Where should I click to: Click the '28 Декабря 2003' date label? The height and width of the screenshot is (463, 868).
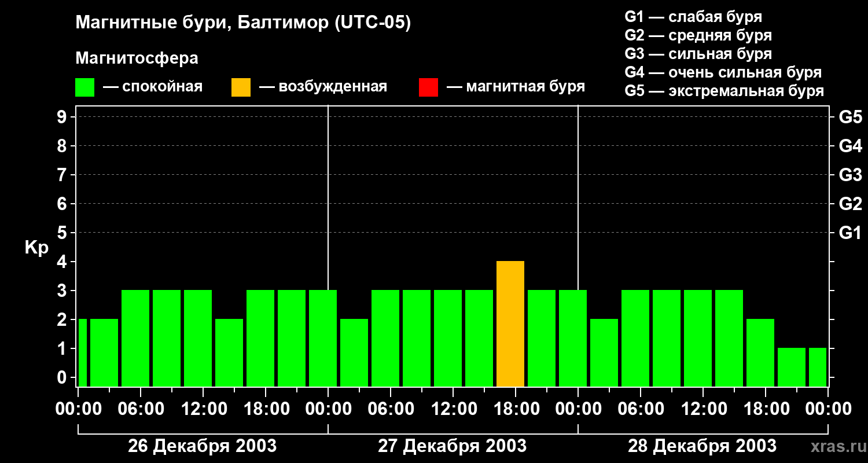pos(702,446)
